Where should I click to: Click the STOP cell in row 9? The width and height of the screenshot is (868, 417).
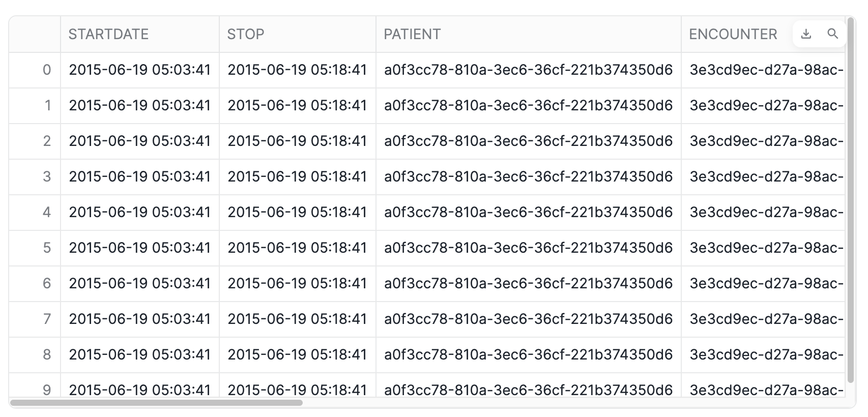point(298,385)
